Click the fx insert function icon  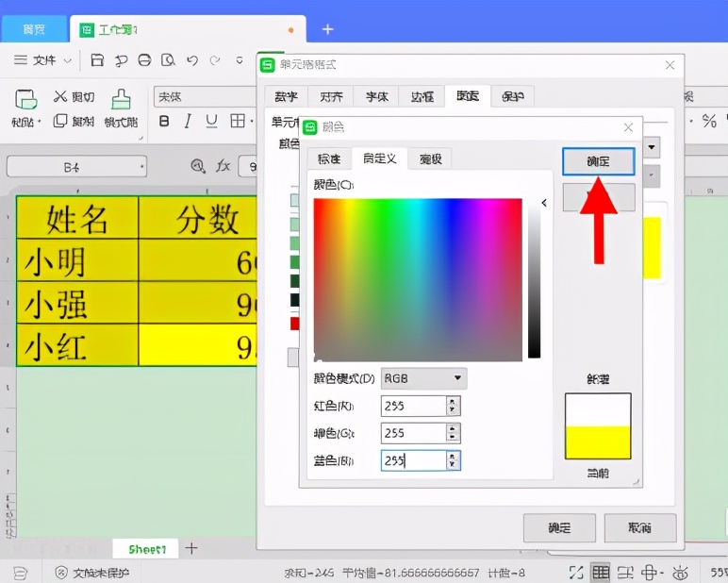(x=223, y=165)
